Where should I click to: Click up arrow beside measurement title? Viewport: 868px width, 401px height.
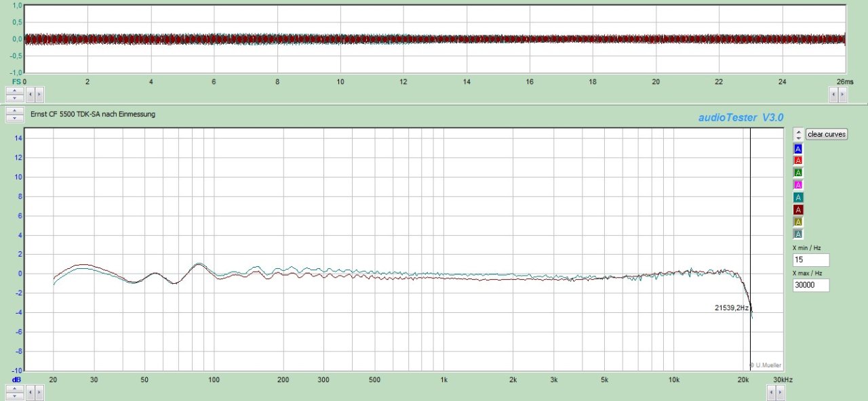pyautogui.click(x=13, y=110)
